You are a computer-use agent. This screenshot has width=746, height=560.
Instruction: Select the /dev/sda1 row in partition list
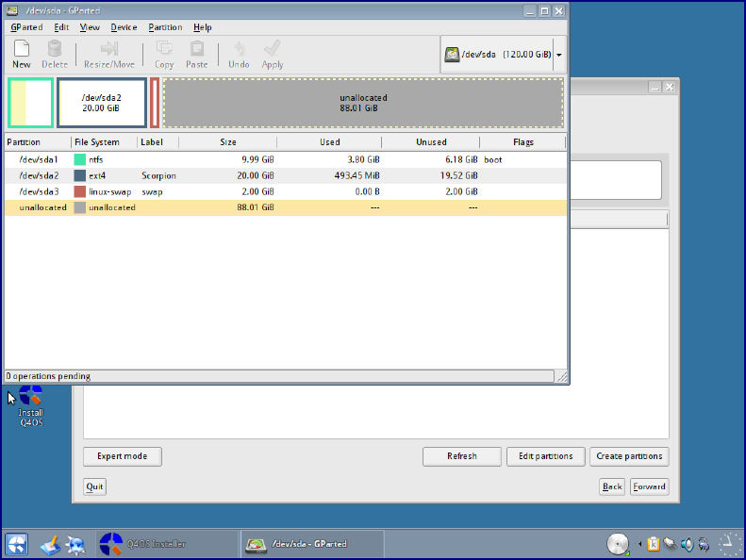click(x=286, y=159)
